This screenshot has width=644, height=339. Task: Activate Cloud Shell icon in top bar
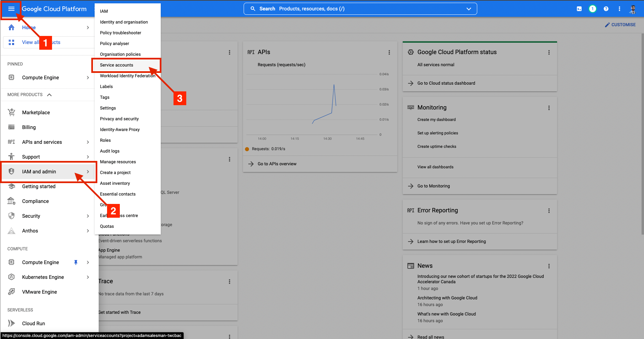click(x=579, y=9)
